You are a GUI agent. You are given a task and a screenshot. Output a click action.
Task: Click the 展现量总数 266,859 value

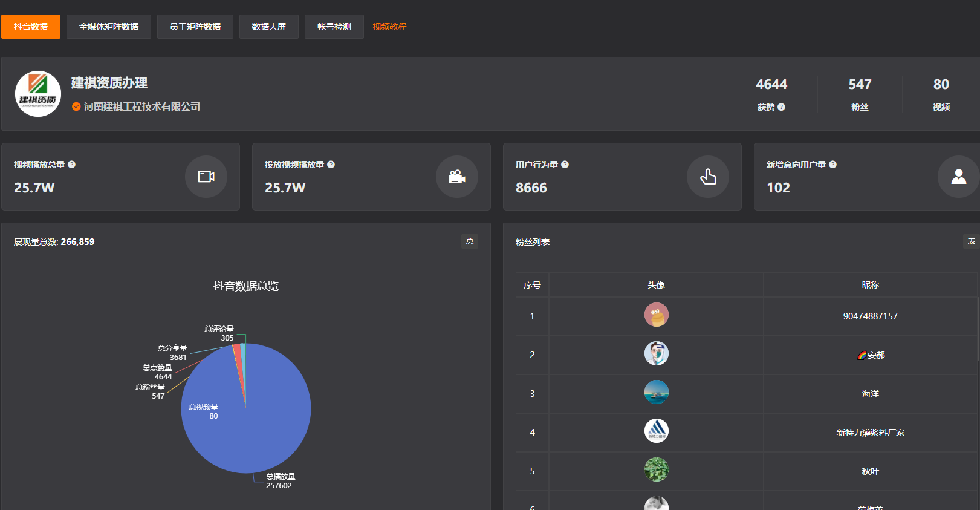pyautogui.click(x=77, y=241)
